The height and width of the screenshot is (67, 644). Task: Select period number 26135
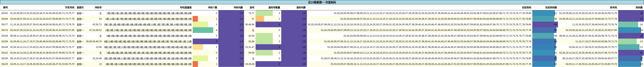tap(5, 59)
